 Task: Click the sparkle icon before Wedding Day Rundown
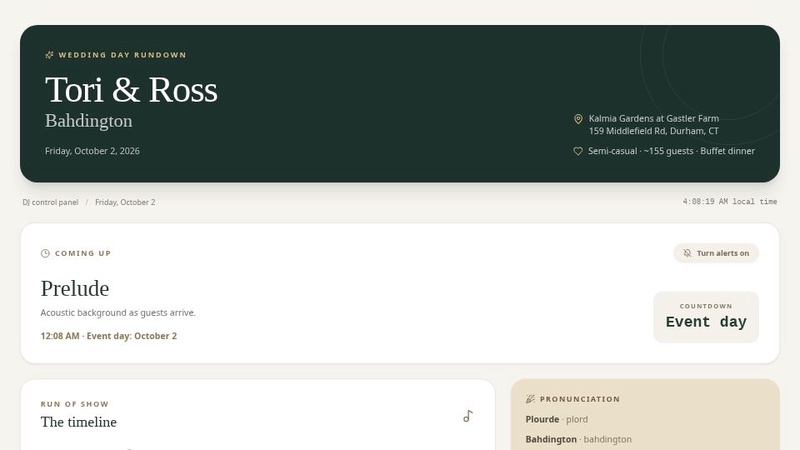49,55
